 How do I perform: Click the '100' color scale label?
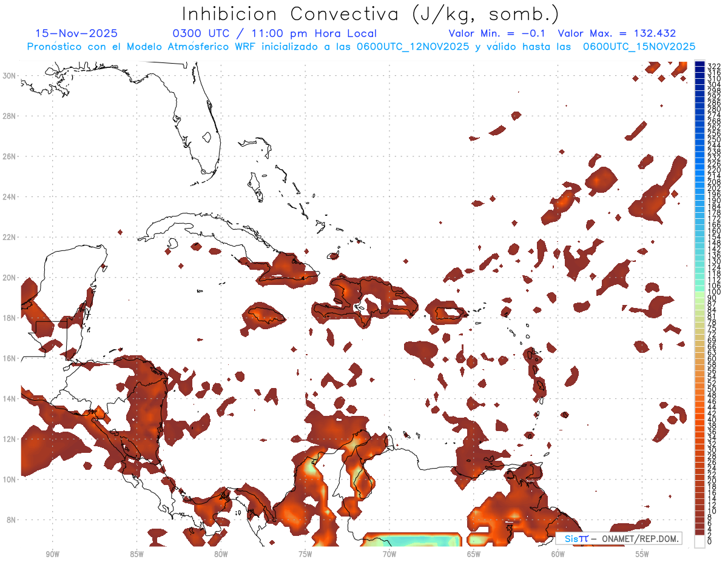(714, 292)
